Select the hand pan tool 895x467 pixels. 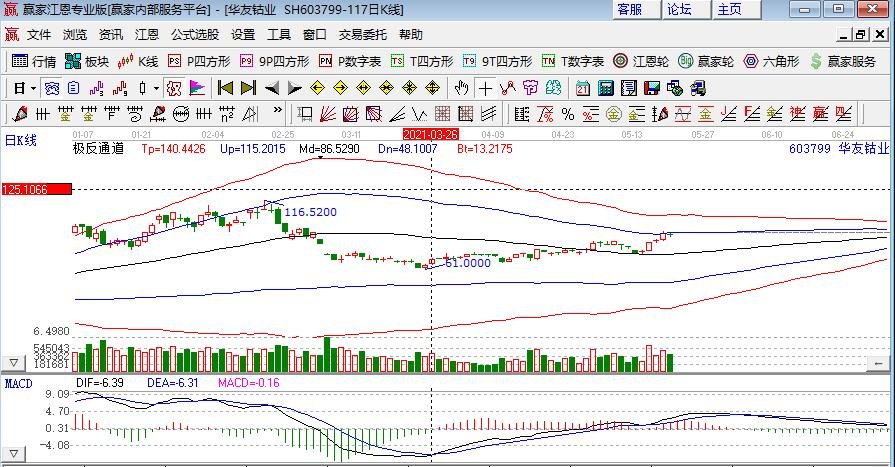tap(461, 88)
